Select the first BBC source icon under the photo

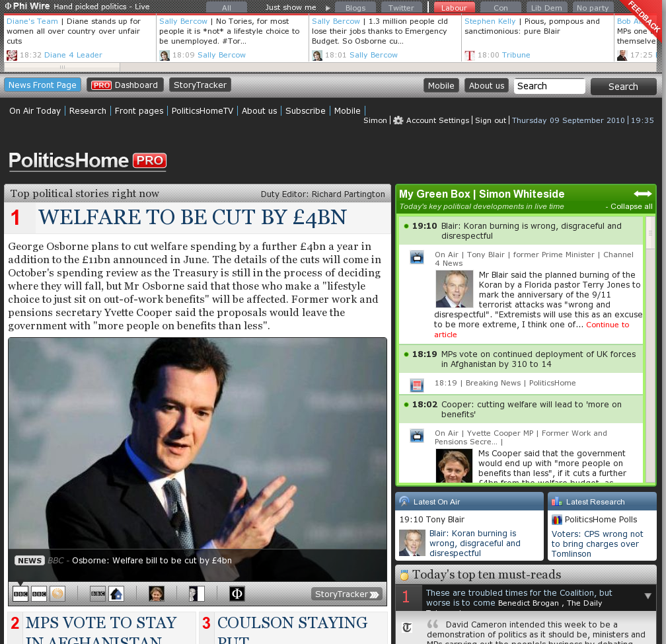click(20, 594)
